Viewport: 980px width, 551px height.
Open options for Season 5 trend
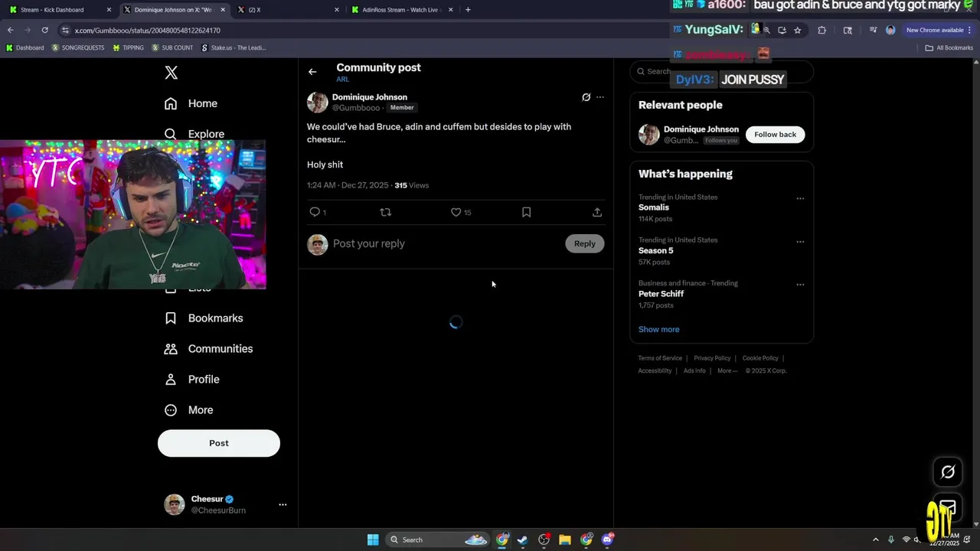[800, 241]
